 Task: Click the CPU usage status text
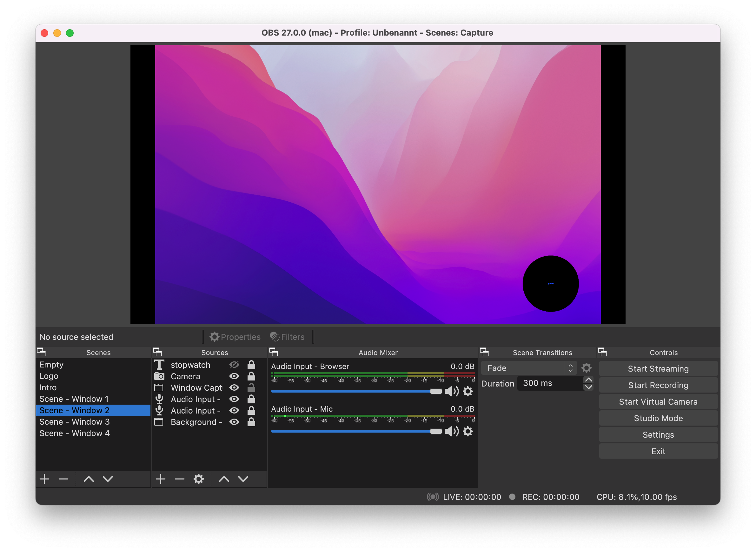(636, 497)
